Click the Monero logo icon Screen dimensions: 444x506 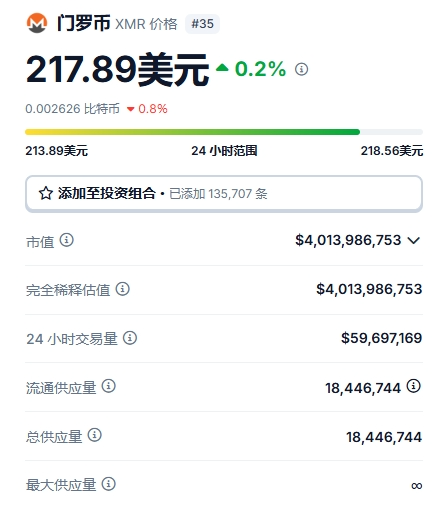point(37,23)
